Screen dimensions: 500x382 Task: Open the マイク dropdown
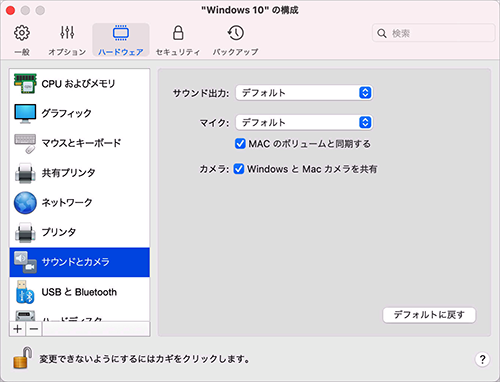(304, 122)
